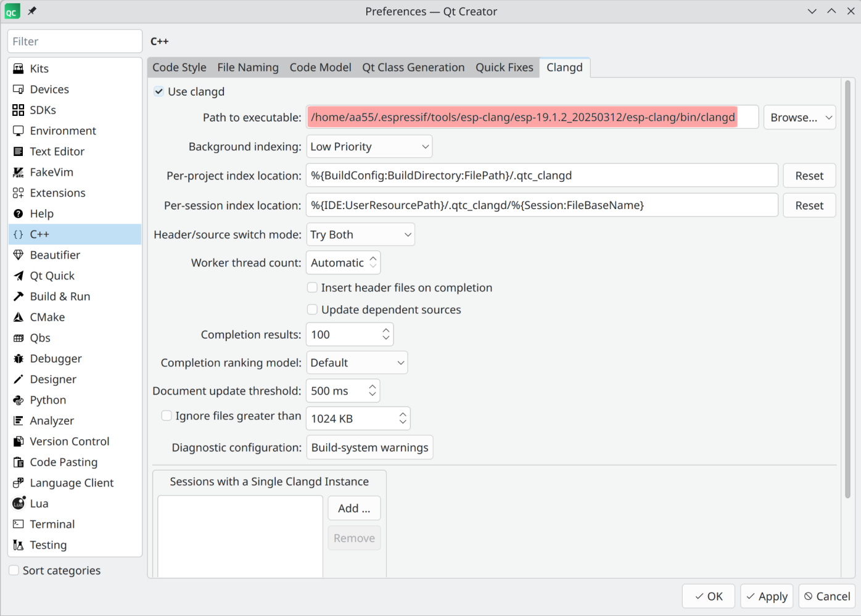861x616 pixels.
Task: Open the Quick Fixes tab
Action: (504, 67)
